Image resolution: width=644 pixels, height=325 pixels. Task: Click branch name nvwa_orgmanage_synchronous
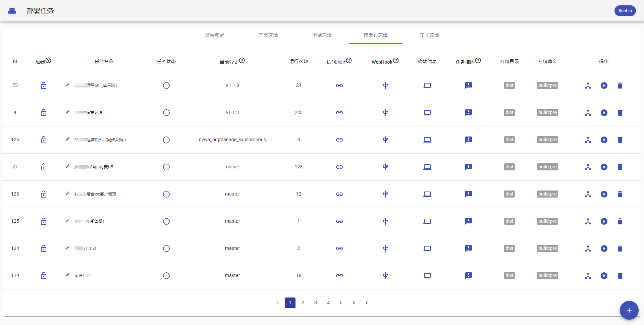tap(232, 140)
